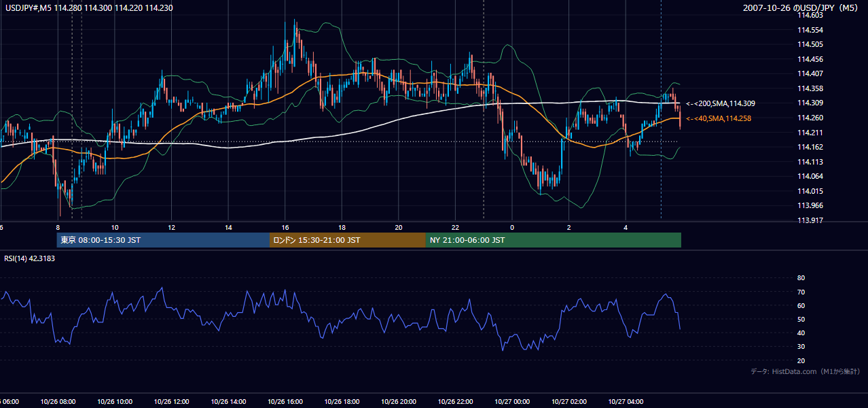
Task: Click the 114.113 price axis label
Action: (810, 162)
